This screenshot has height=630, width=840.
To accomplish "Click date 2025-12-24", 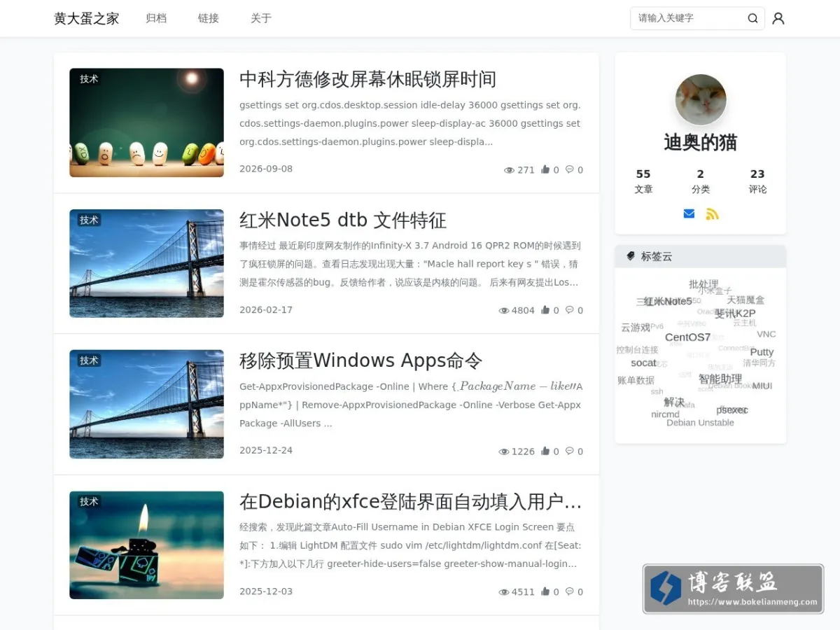I will (266, 450).
